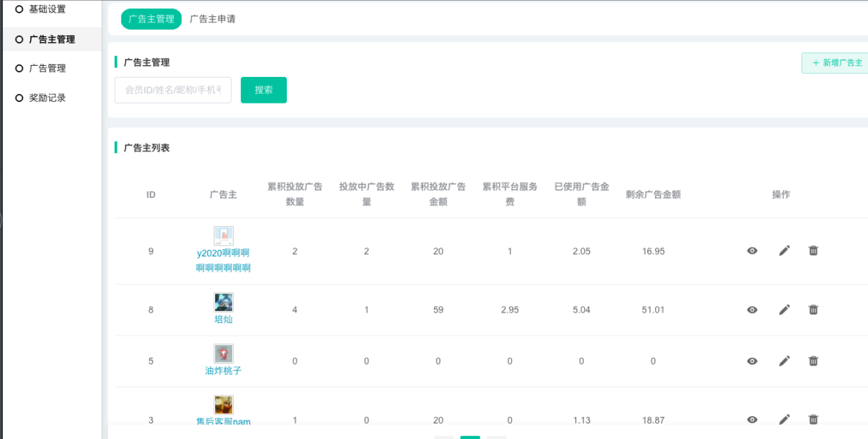Select the green 广告主管理 tab
Screen dimensions: 868x439
click(x=151, y=19)
